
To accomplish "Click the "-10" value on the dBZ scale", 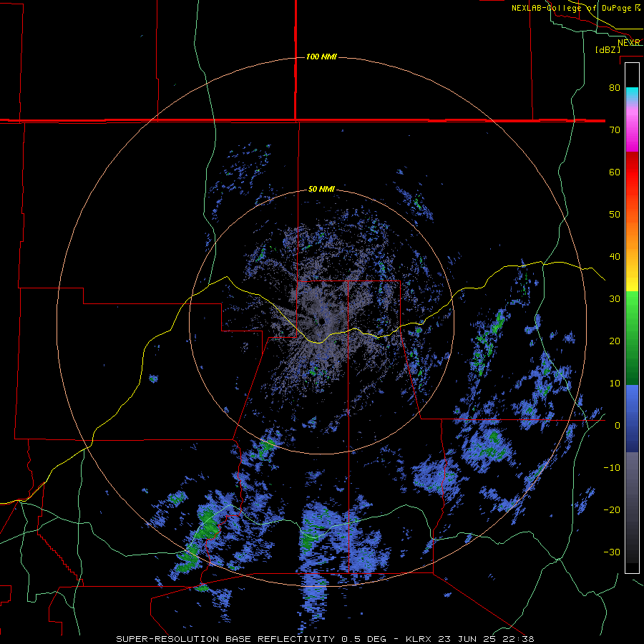I will [x=612, y=469].
